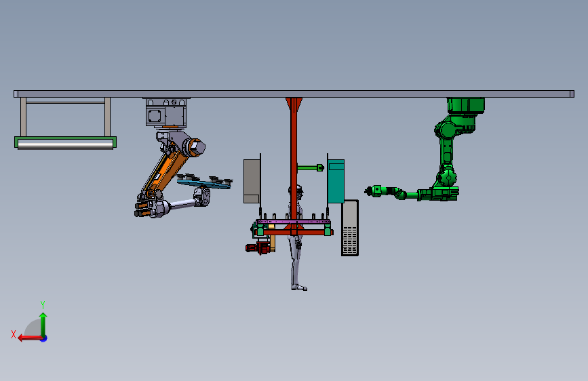The image size is (588, 381).
Task: Click the blue Z axis dot of triad
Action: [44, 338]
